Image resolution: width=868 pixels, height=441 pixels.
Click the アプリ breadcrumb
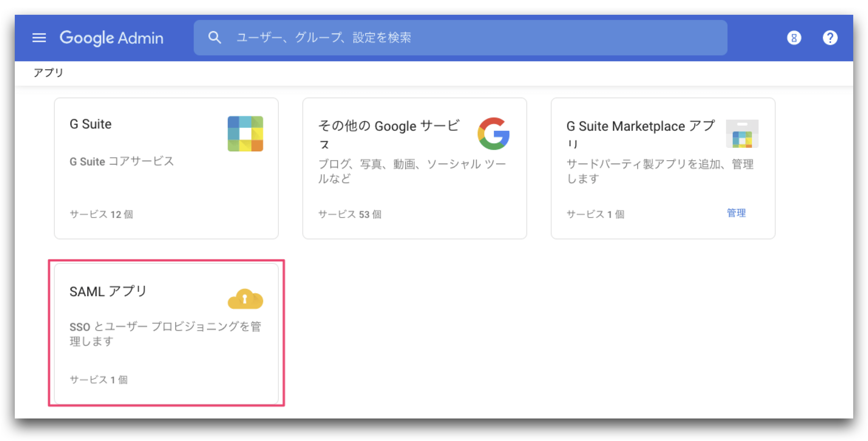point(48,72)
